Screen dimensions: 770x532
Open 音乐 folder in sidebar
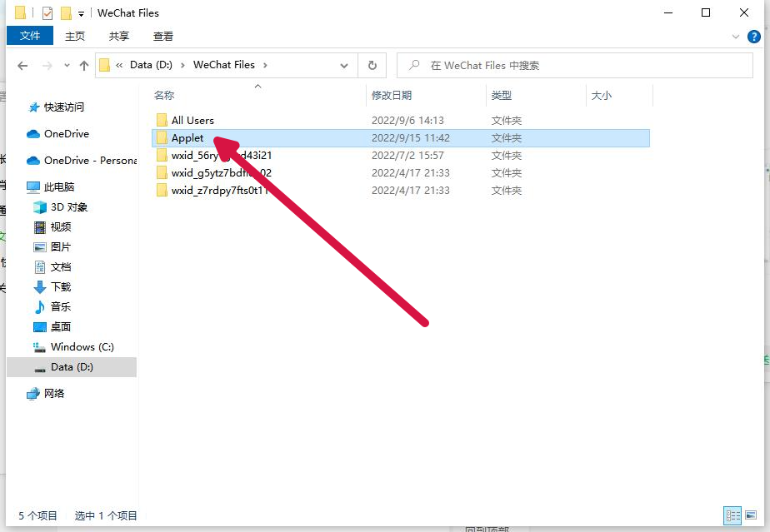(60, 306)
